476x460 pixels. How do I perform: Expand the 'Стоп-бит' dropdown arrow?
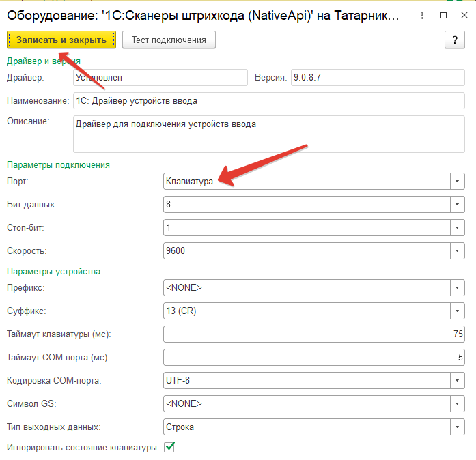coord(457,227)
